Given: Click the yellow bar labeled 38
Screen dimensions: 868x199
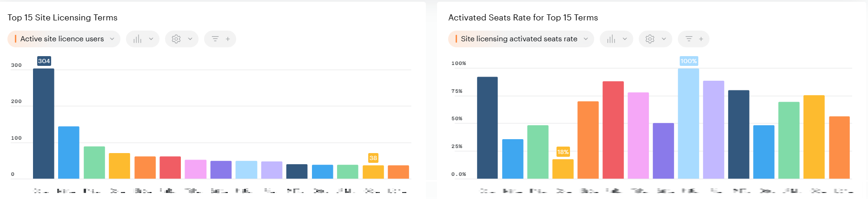Looking at the screenshot, I should [x=373, y=172].
